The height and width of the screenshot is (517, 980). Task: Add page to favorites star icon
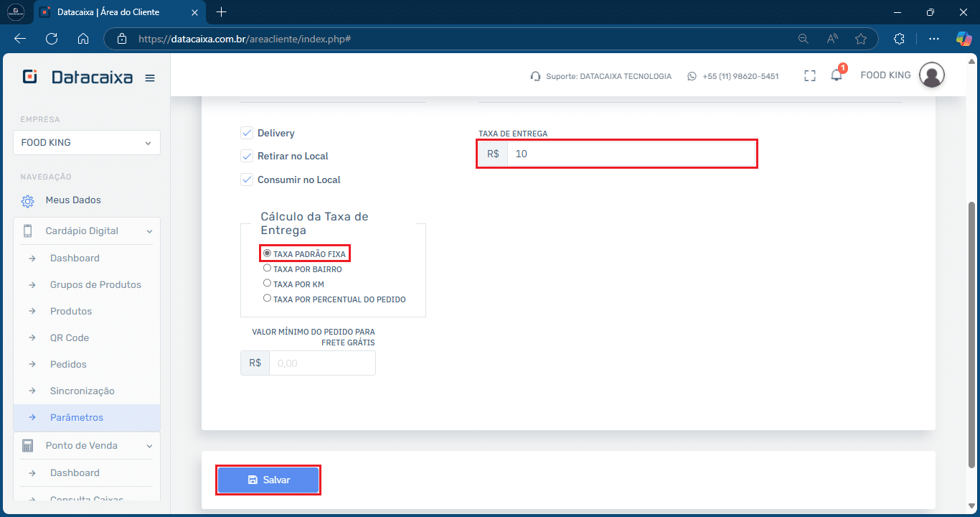tap(861, 39)
